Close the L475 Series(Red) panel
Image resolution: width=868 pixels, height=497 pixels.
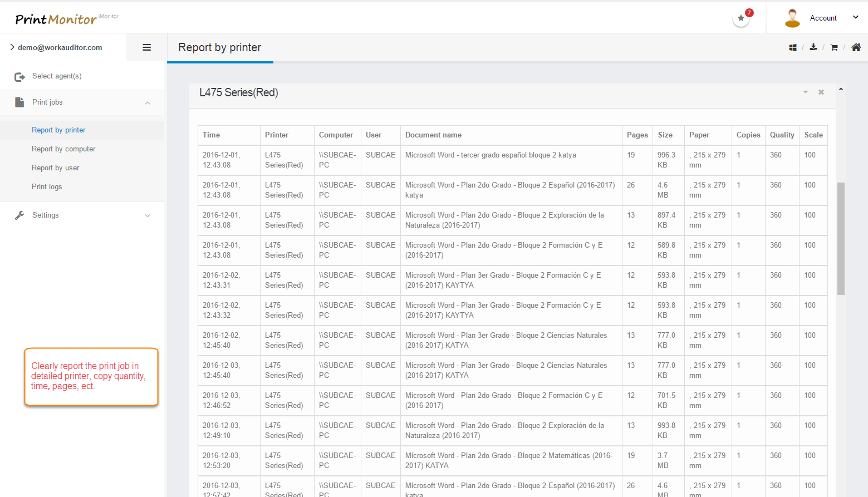(x=821, y=92)
